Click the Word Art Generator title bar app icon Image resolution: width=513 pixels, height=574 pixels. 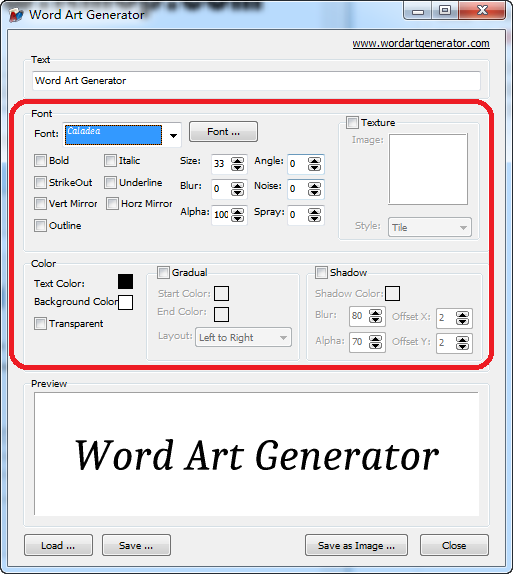click(x=16, y=15)
